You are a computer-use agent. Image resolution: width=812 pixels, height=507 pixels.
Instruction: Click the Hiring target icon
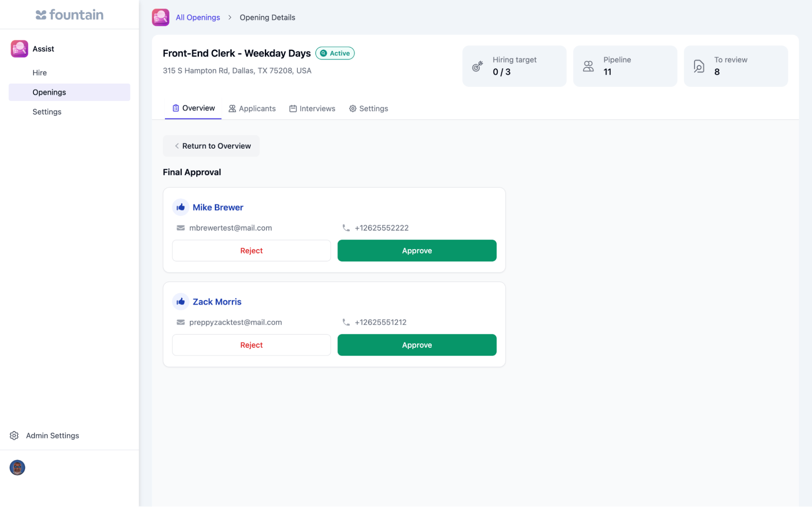[x=477, y=66]
